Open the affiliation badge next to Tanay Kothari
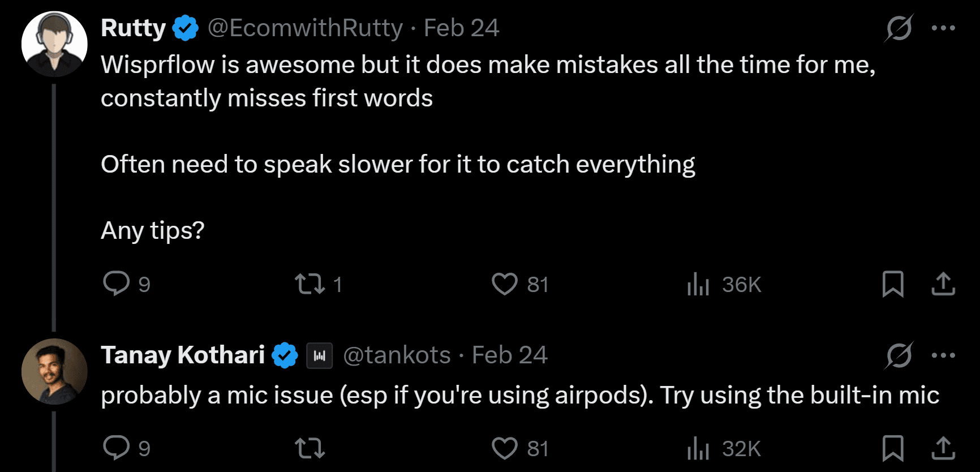The width and height of the screenshot is (980, 472). [320, 355]
